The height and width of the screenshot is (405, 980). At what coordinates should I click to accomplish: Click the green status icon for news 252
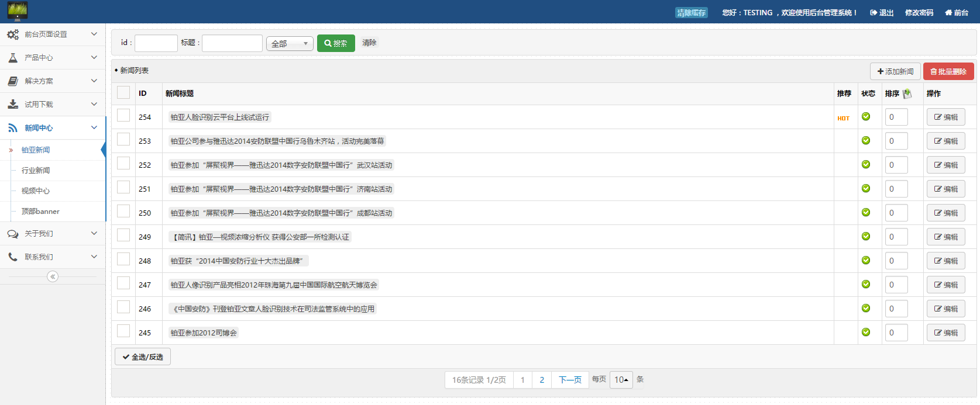click(866, 164)
